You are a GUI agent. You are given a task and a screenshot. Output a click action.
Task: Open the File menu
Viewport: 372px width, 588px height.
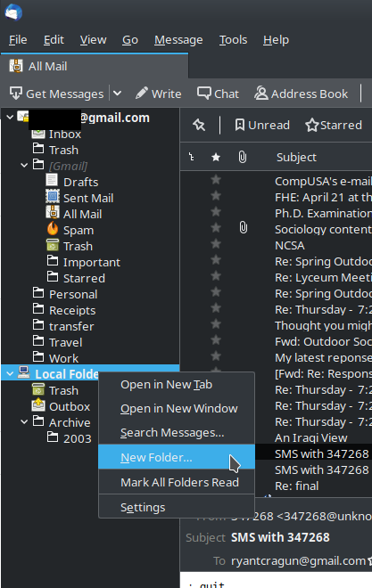point(18,40)
